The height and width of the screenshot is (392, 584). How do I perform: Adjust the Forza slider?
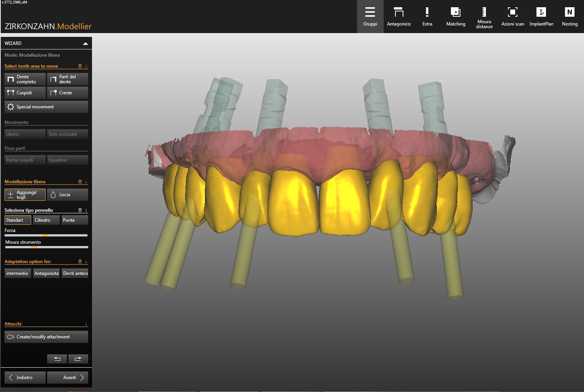pyautogui.click(x=45, y=235)
